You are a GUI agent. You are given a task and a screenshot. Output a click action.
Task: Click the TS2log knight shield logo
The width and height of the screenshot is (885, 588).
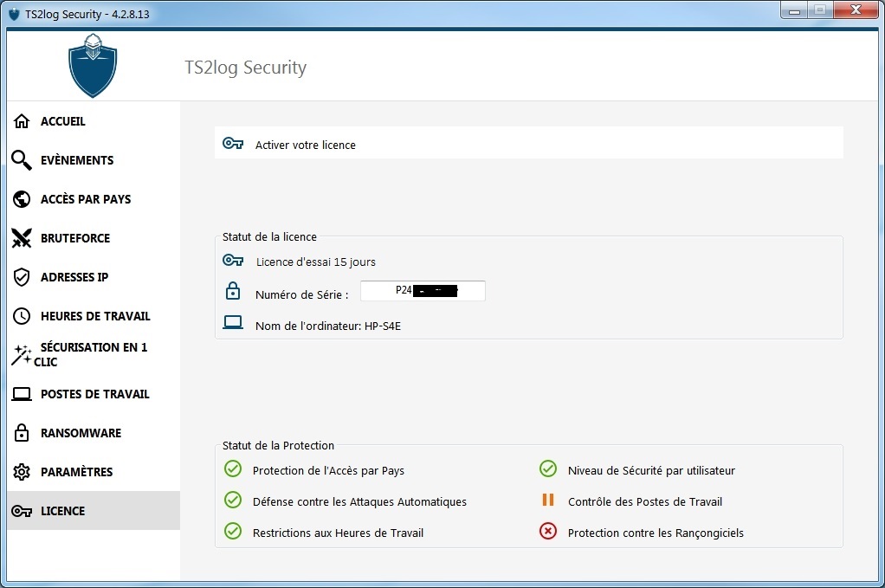click(93, 66)
